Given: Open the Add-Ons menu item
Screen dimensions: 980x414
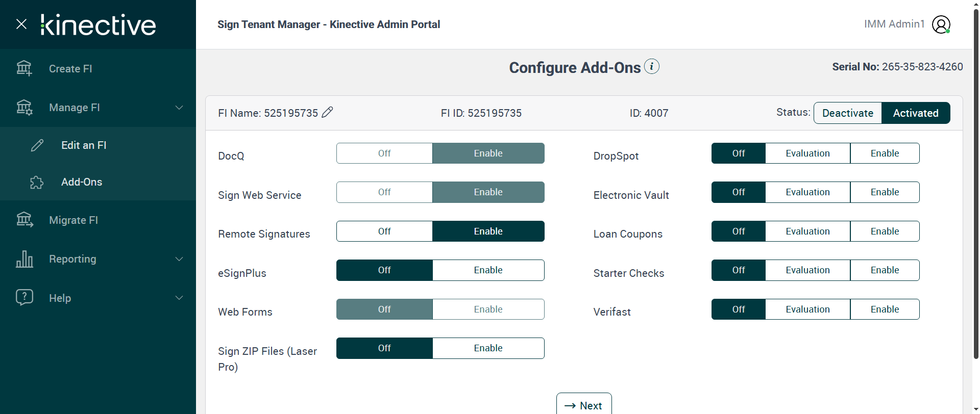Looking at the screenshot, I should pos(82,182).
